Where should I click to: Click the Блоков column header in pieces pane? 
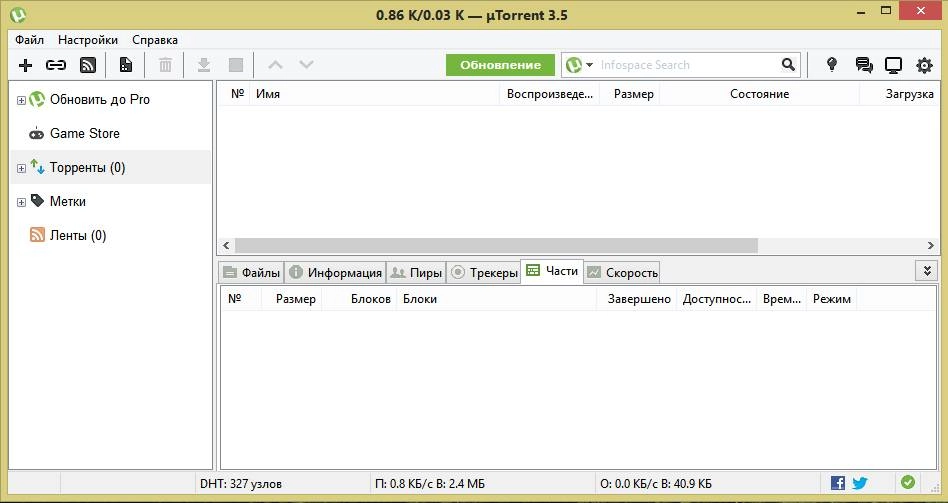[359, 299]
